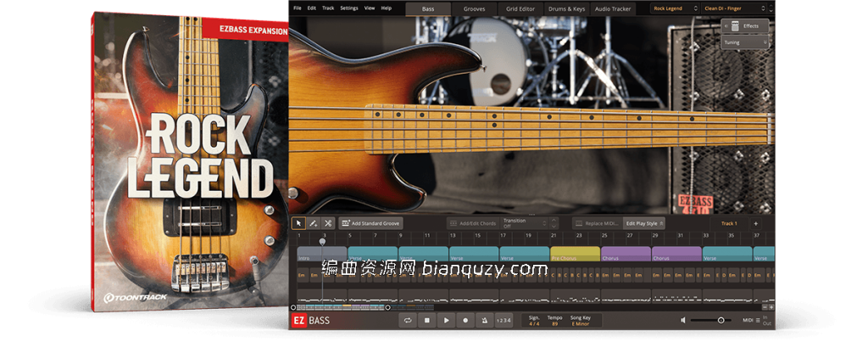Switch to the Grid Editor tab
Screen dimensions: 868x353
click(520, 8)
